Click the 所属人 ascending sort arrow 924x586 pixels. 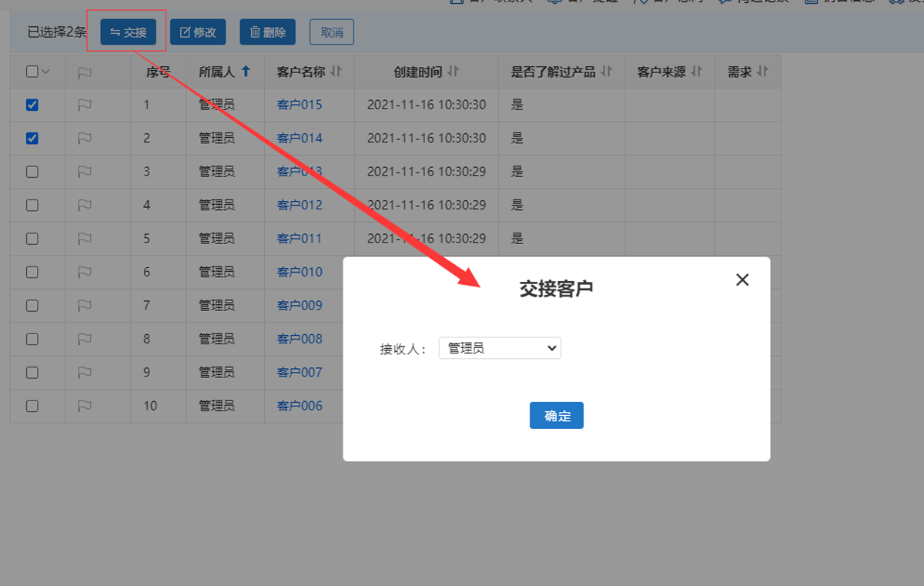pyautogui.click(x=246, y=72)
